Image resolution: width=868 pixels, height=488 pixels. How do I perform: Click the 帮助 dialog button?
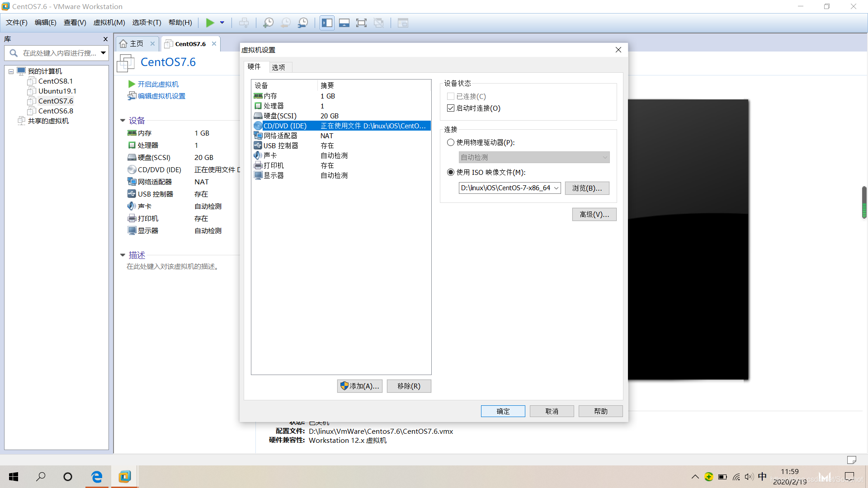click(601, 412)
